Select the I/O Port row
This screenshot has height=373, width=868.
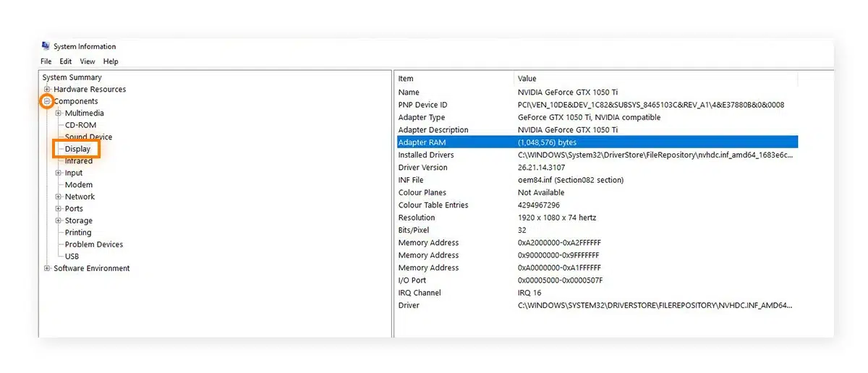(597, 280)
